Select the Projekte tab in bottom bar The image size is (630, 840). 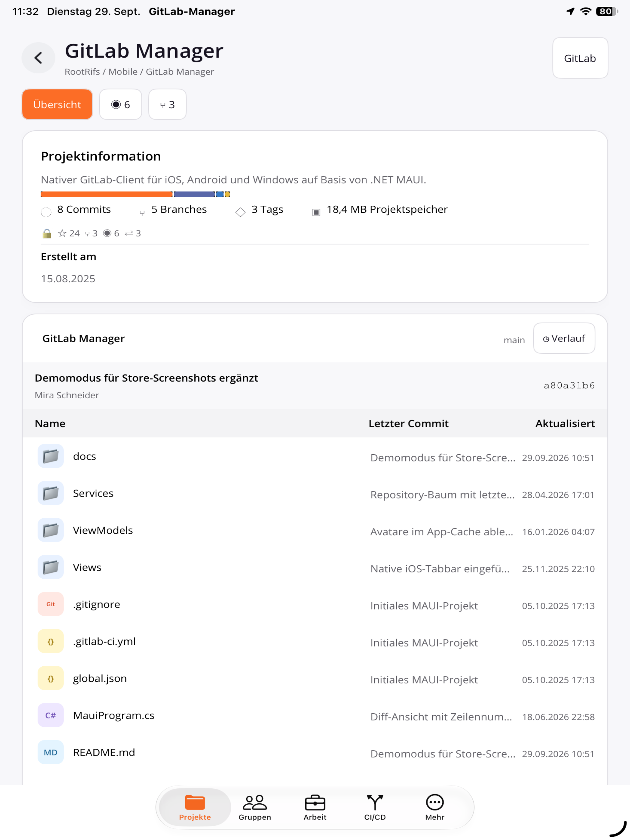click(x=195, y=807)
